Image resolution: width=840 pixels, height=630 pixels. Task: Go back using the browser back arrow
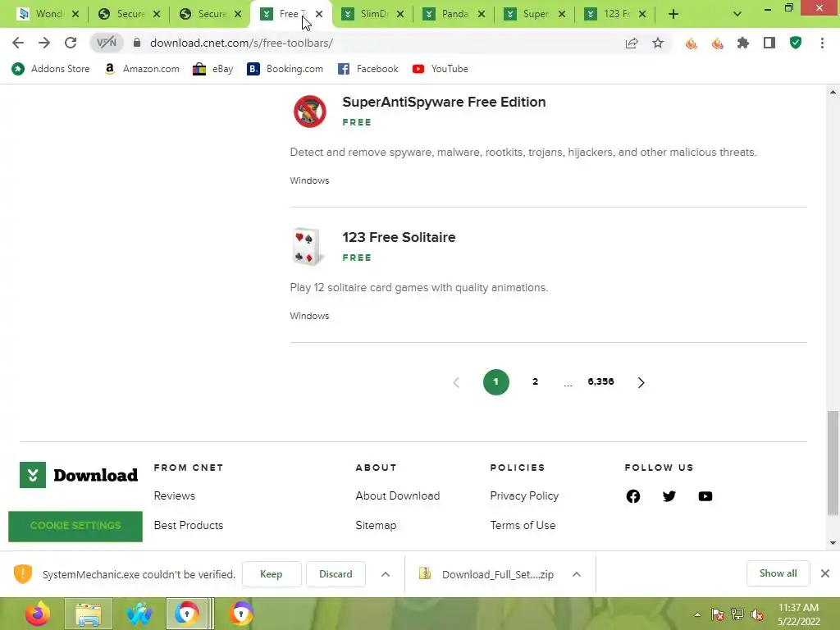click(x=18, y=43)
